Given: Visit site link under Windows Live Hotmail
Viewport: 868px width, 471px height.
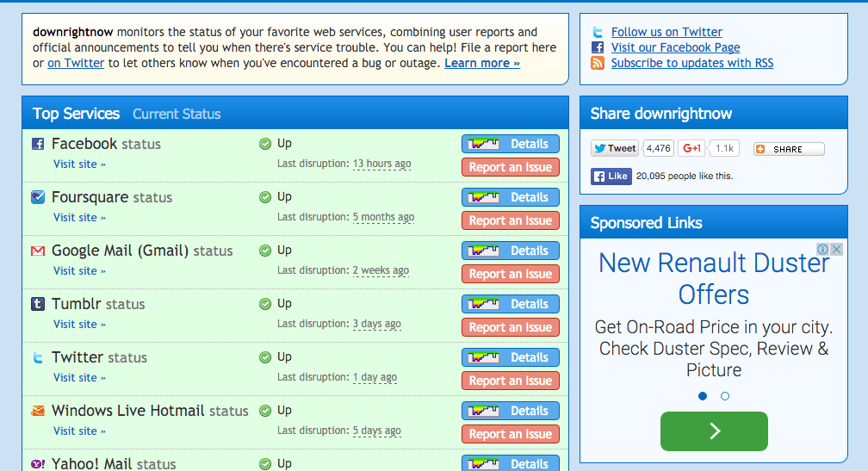Looking at the screenshot, I should pyautogui.click(x=79, y=431).
